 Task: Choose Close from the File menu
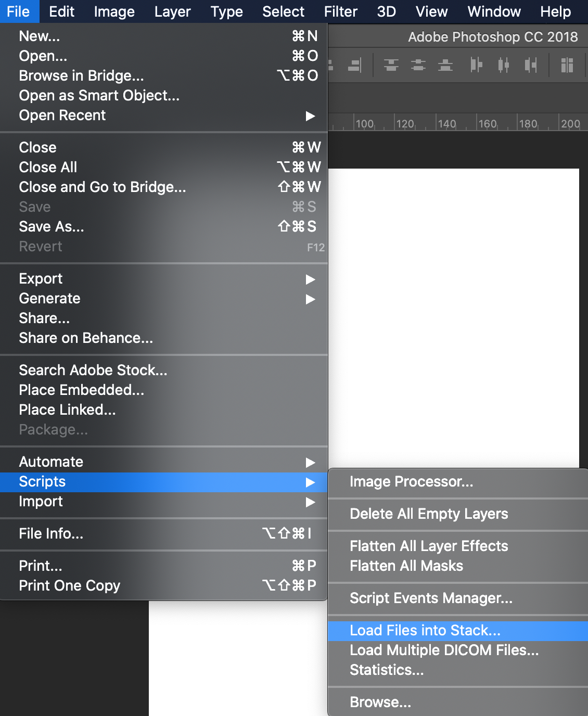click(164, 147)
